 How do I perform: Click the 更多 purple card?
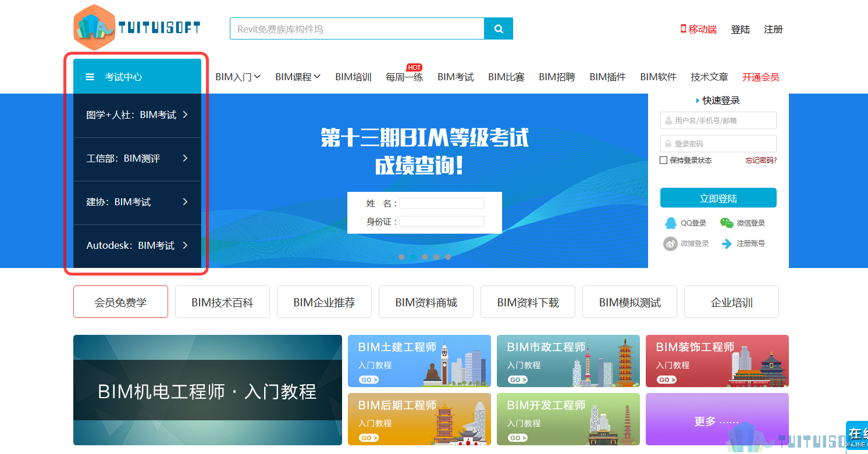tap(717, 419)
